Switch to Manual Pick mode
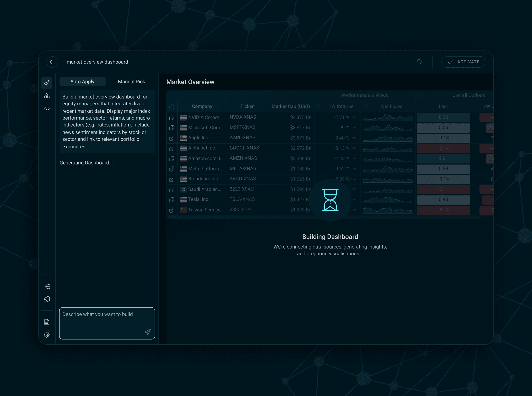Screen dimensions: 532x396 point(131,81)
